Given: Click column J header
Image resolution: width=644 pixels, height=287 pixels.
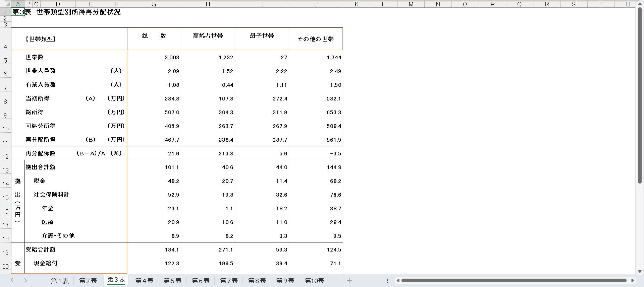Looking at the screenshot, I should click(316, 4).
